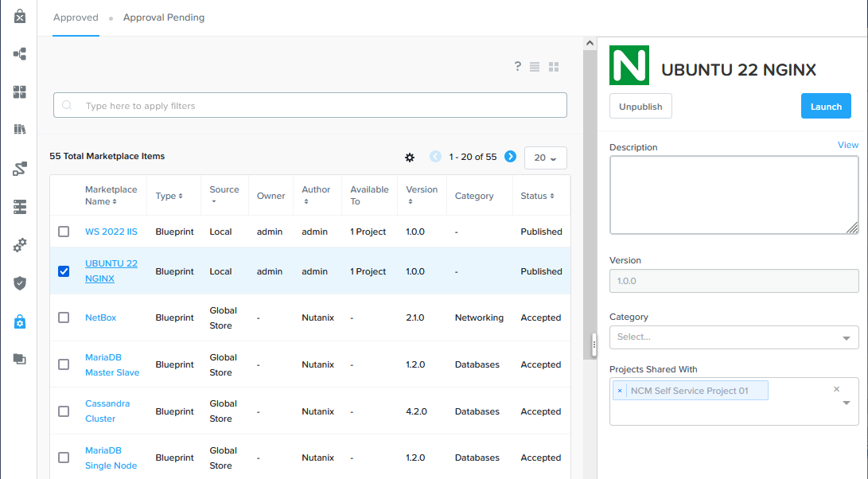Uncheck the UBUNTU 22 NGINX checkbox
Image resolution: width=868 pixels, height=479 pixels.
pos(64,271)
